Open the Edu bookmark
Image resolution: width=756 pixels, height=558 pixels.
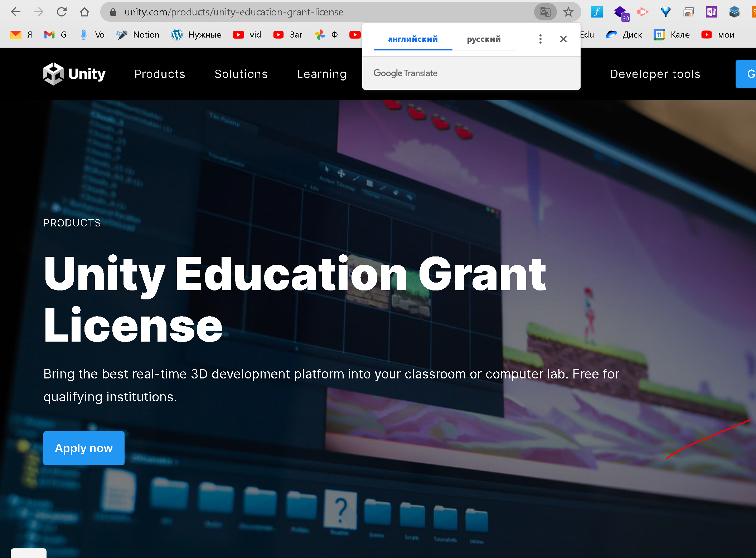click(x=587, y=35)
